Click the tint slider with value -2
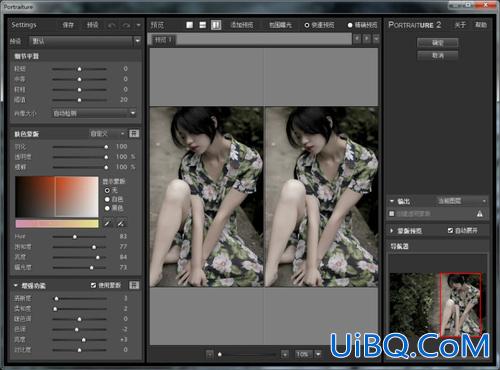 point(79,329)
